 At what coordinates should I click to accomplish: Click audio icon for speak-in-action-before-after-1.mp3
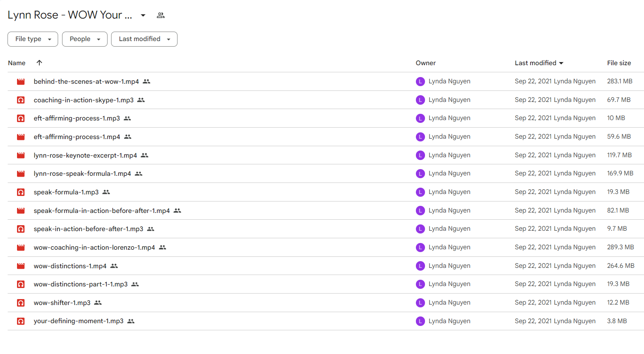pos(21,229)
